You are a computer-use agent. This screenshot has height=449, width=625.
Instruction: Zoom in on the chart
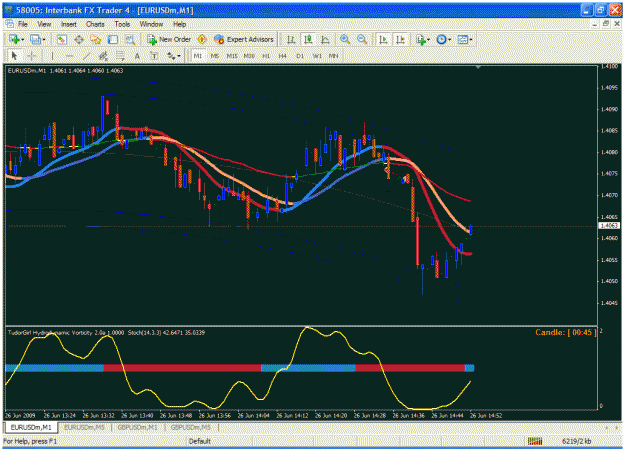click(345, 39)
